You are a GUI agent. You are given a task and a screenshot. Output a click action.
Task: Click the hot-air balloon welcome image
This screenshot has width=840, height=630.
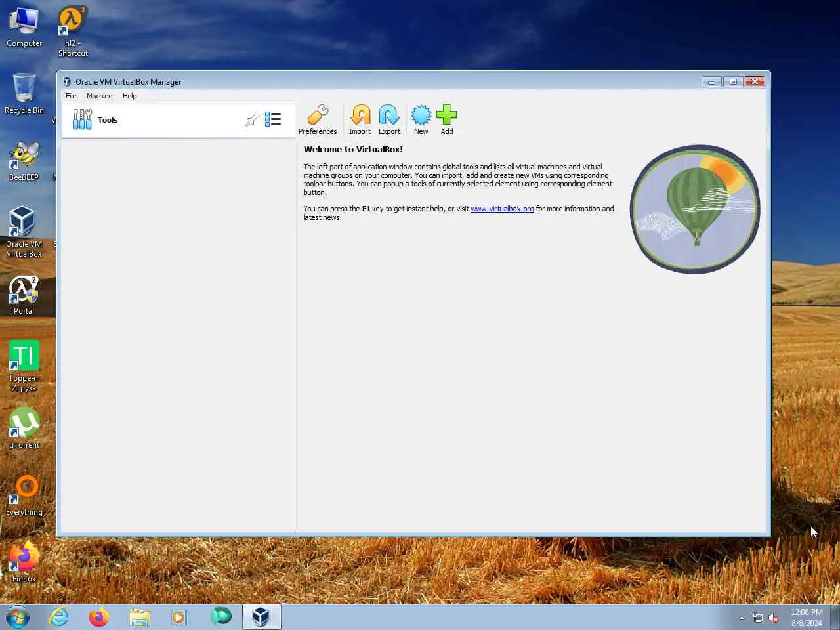click(x=695, y=209)
